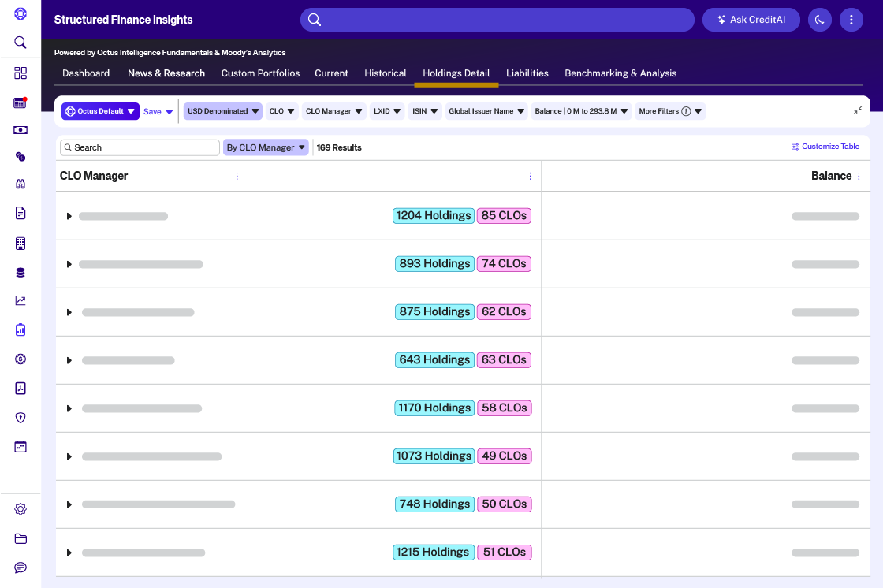Open the vertical three-dot menu in header
Image resolution: width=883 pixels, height=588 pixels.
tap(851, 20)
